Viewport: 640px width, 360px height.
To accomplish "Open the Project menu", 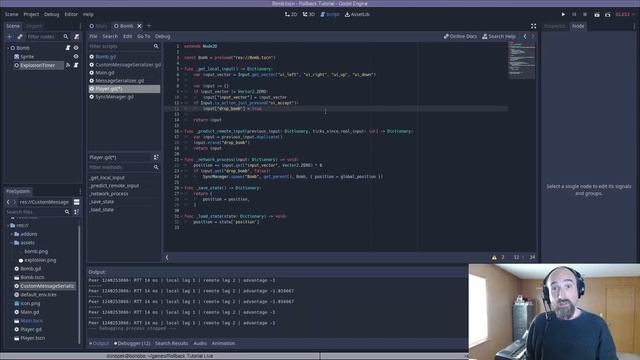I will tap(31, 14).
